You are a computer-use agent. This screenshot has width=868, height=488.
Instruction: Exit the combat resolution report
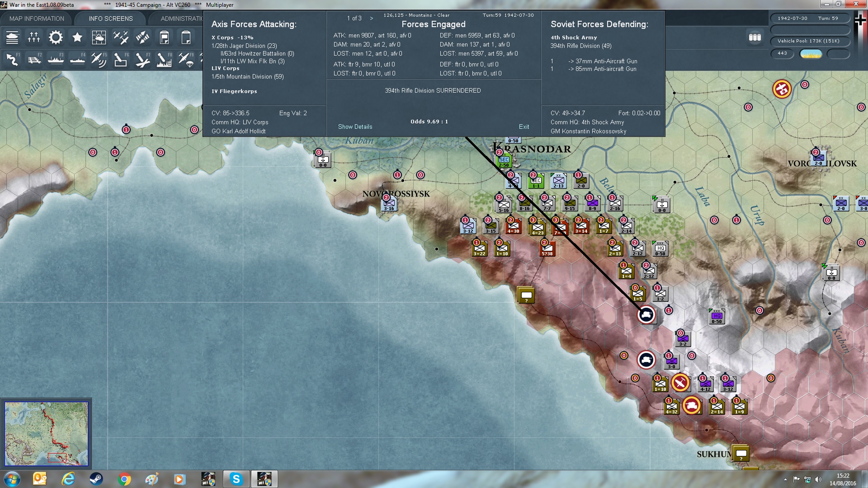[x=524, y=127]
